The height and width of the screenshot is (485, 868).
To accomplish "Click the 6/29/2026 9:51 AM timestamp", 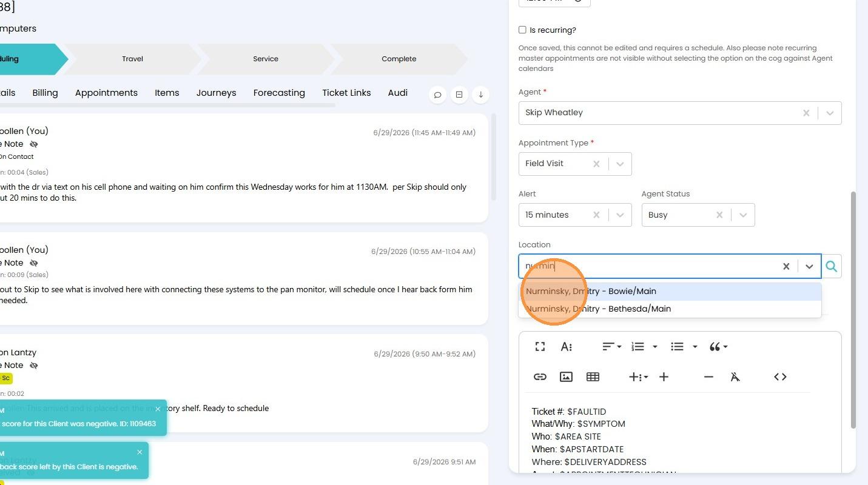I will [445, 462].
